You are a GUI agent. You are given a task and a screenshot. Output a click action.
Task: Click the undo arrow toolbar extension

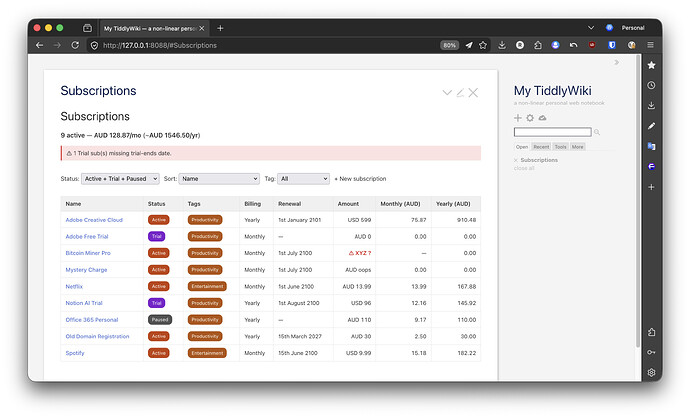pyautogui.click(x=573, y=45)
